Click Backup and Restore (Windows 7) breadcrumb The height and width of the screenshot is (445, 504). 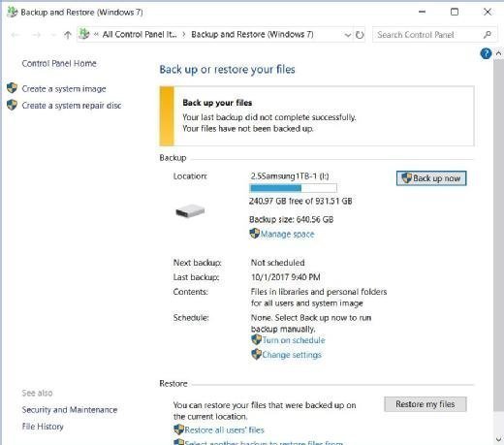point(252,34)
